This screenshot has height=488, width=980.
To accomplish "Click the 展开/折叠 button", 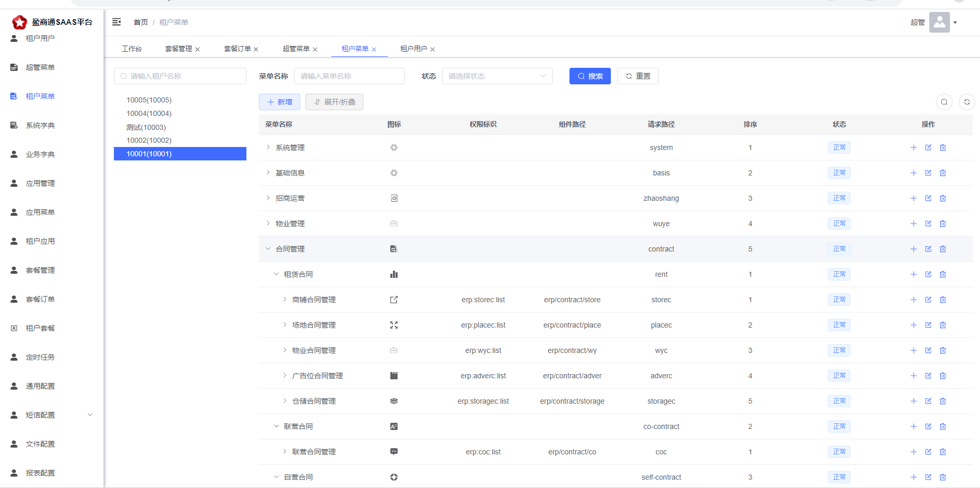I will (x=334, y=102).
